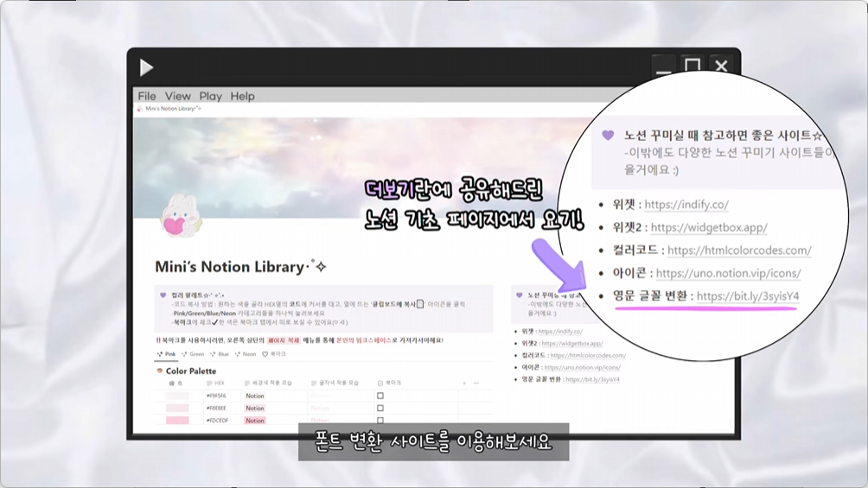Open the large htmlcolorcodes.com link in the magnified circle
Image resolution: width=868 pixels, height=488 pixels.
pos(739,250)
